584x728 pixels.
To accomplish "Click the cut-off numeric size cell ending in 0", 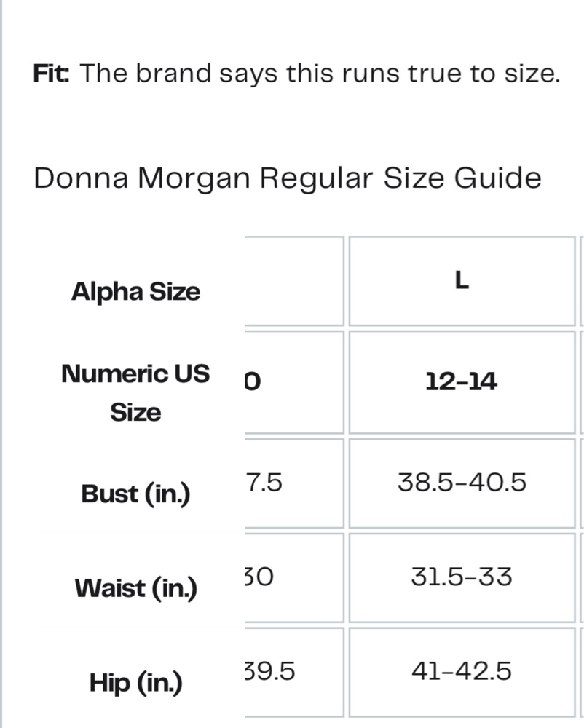I will (x=294, y=382).
